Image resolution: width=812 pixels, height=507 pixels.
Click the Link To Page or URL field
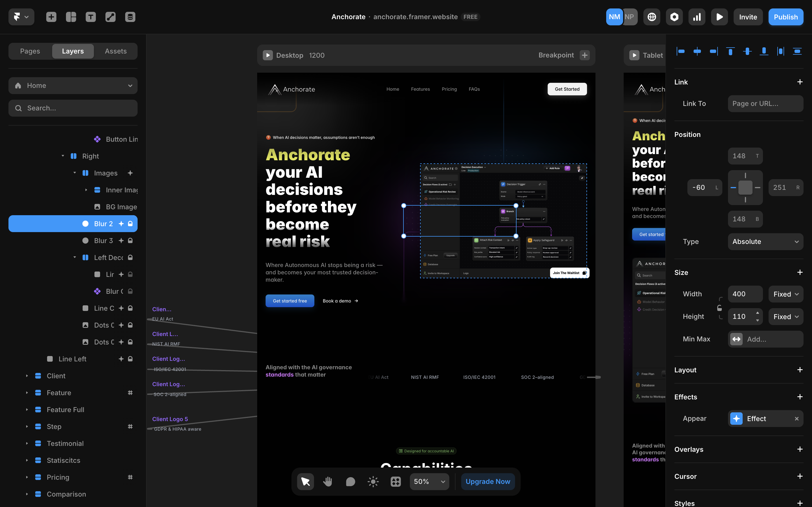765,103
